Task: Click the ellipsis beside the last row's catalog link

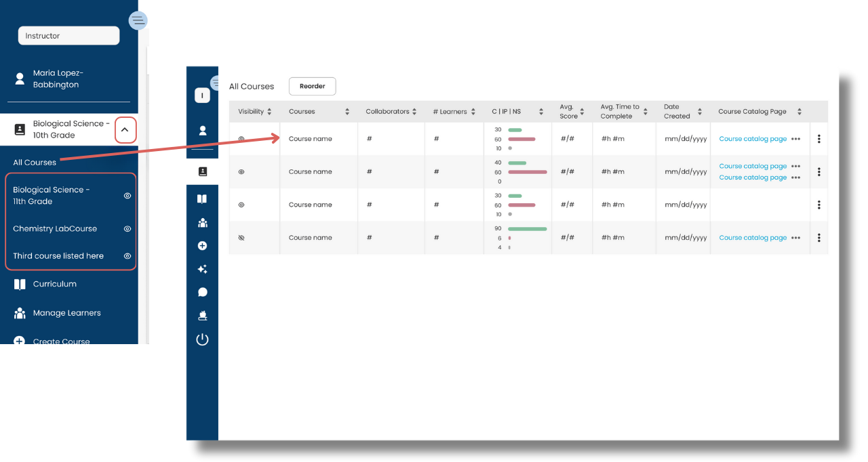Action: (x=795, y=238)
